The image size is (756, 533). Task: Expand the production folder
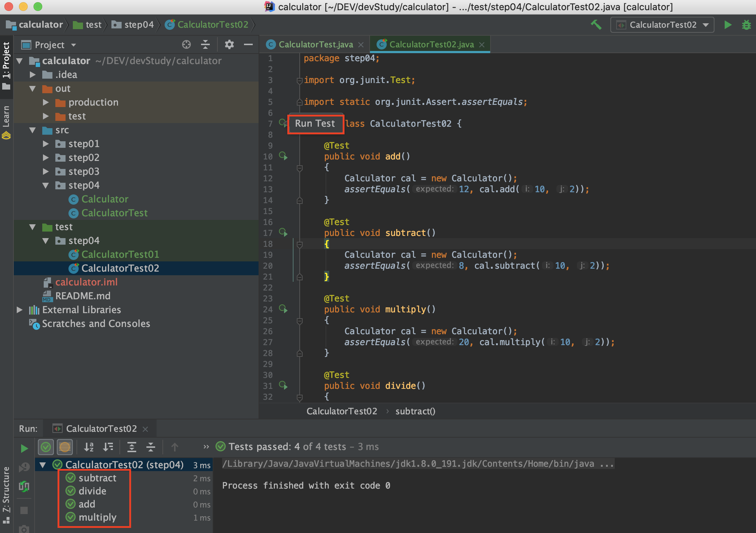pyautogui.click(x=46, y=102)
